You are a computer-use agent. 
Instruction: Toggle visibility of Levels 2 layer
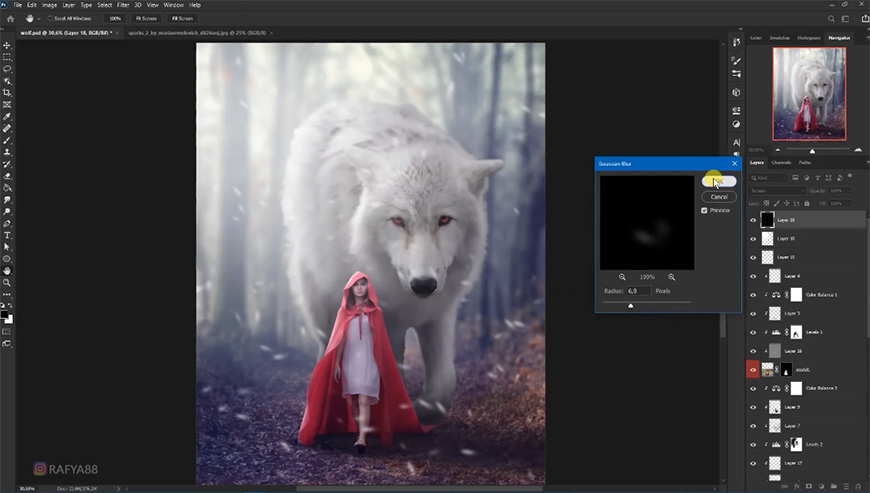point(753,444)
